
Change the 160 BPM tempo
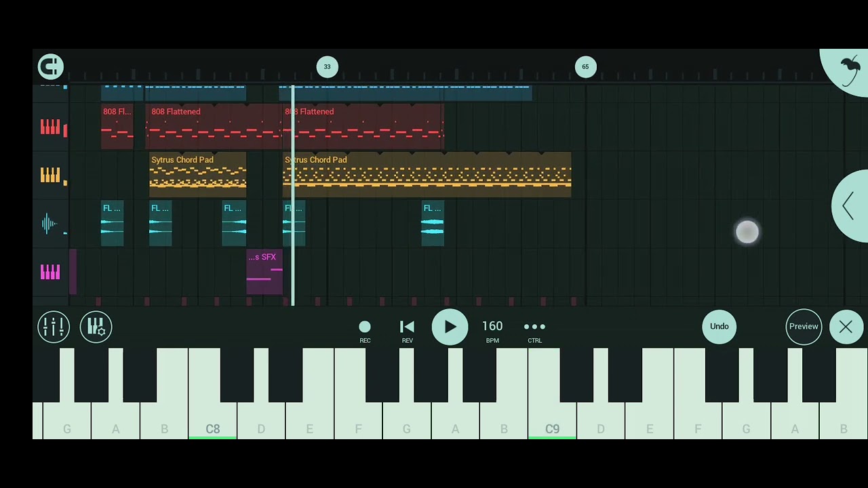(x=492, y=331)
